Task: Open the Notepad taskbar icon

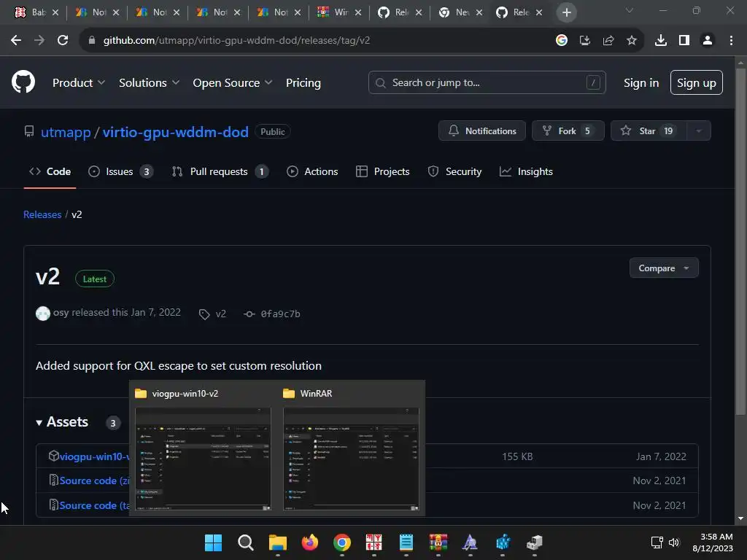Action: click(x=406, y=542)
